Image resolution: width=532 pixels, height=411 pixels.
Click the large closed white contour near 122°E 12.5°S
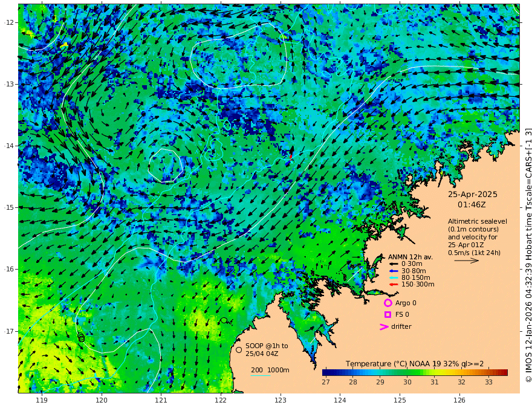click(x=239, y=56)
